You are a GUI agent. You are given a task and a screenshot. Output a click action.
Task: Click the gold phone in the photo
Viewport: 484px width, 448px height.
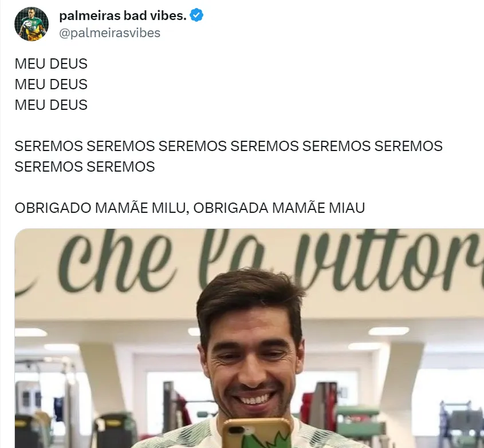(x=257, y=433)
